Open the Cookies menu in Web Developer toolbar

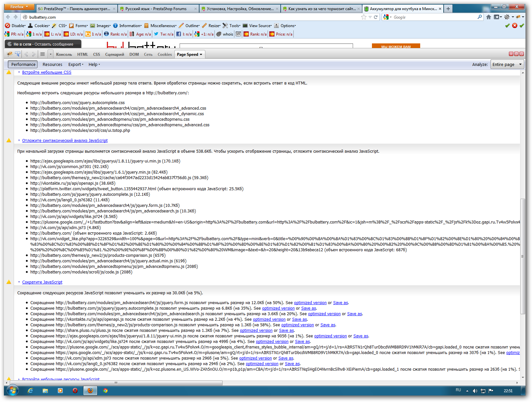[39, 25]
